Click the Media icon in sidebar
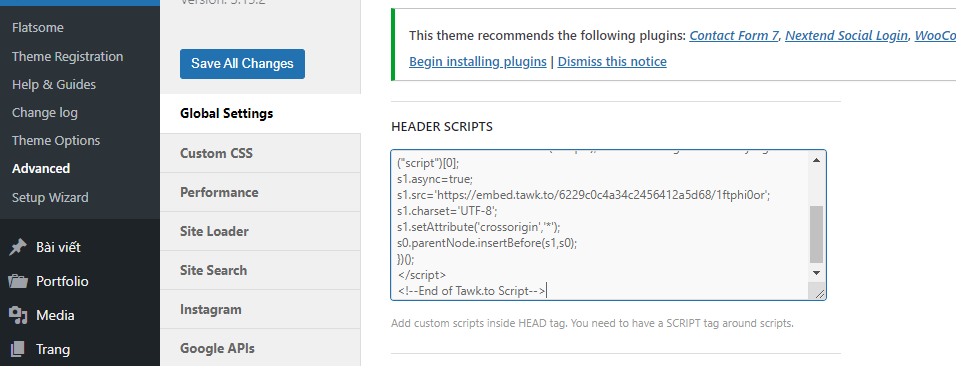The width and height of the screenshot is (956, 366). [18, 315]
